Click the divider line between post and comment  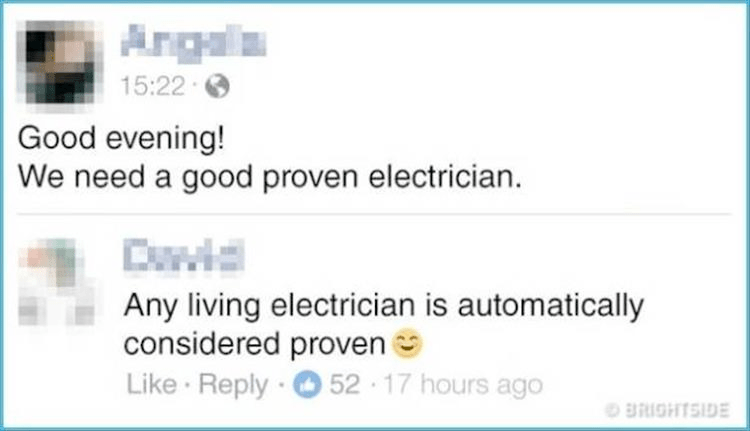tap(375, 214)
